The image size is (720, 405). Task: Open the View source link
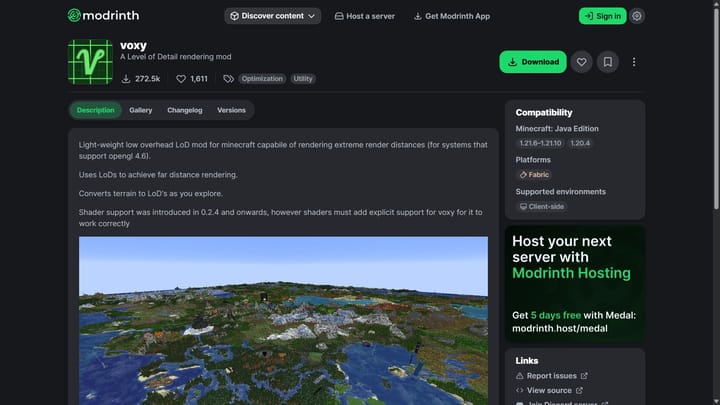click(x=549, y=390)
